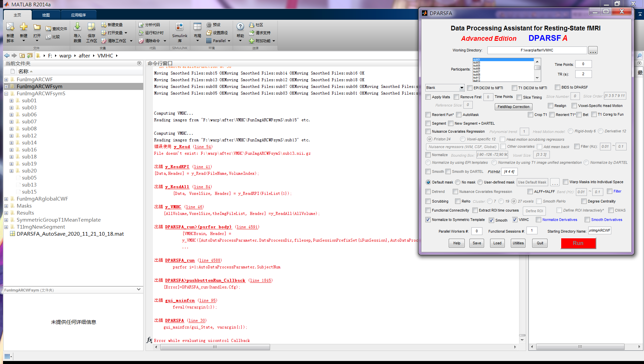Toggle the Remove First checkbox
The image size is (644, 364).
456,97
